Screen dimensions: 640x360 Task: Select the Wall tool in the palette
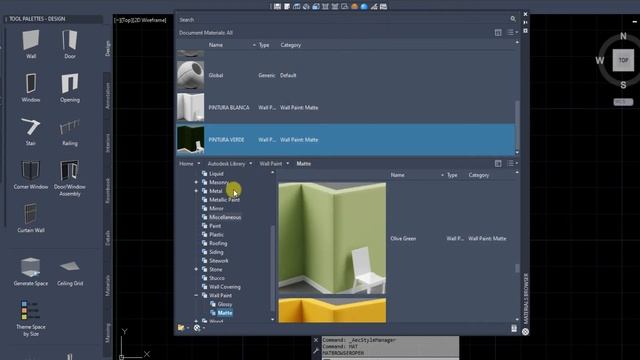[x=31, y=44]
